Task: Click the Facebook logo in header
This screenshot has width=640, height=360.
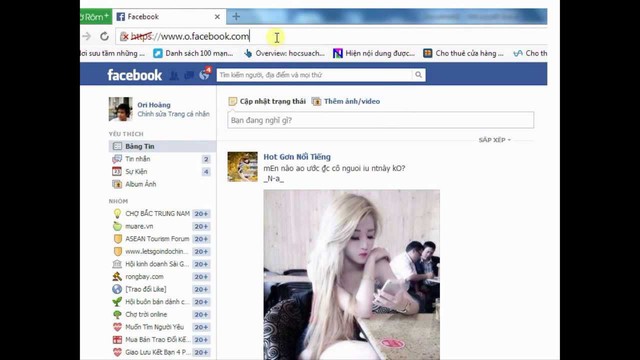Action: (x=135, y=75)
